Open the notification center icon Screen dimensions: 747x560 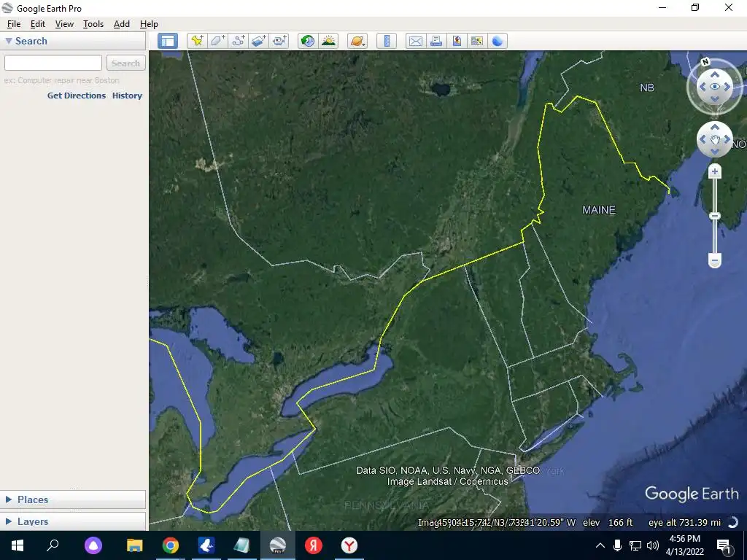click(724, 545)
